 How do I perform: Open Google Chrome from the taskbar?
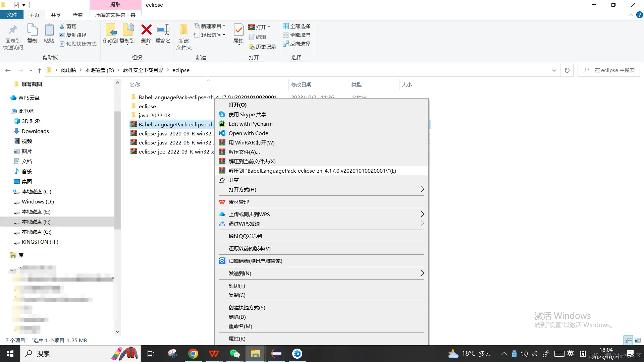pos(193,354)
